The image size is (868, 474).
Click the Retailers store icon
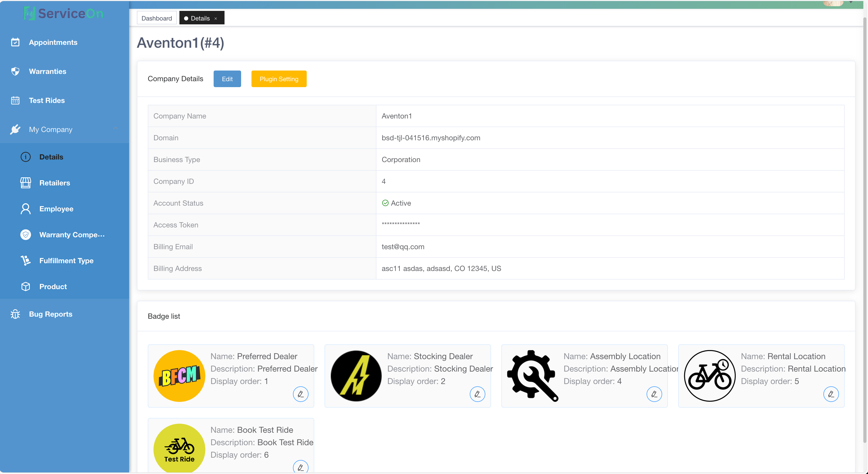(26, 183)
